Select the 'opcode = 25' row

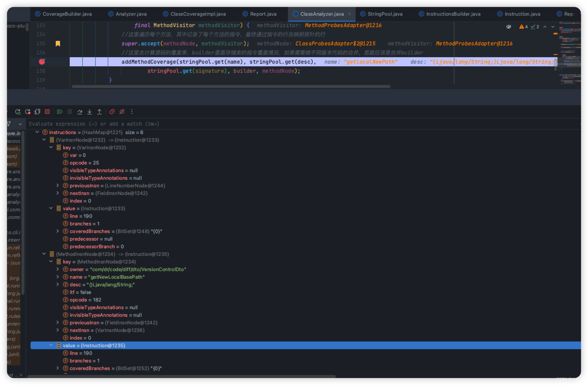point(305,163)
